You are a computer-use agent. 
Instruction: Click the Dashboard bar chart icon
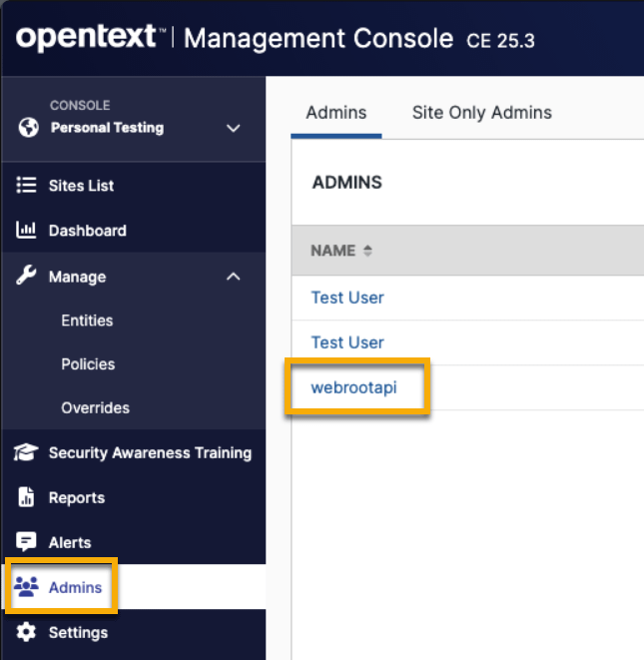coord(27,231)
